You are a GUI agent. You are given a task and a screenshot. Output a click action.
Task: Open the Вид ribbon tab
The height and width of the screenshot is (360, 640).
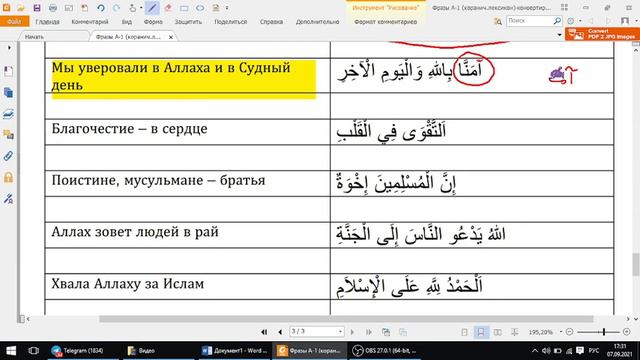[127, 22]
